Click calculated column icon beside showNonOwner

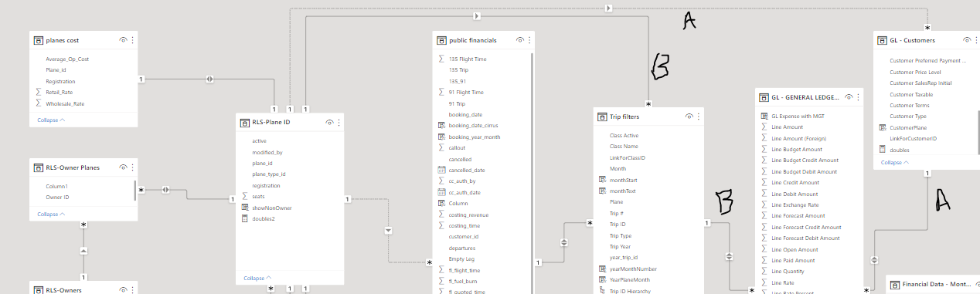click(x=245, y=208)
